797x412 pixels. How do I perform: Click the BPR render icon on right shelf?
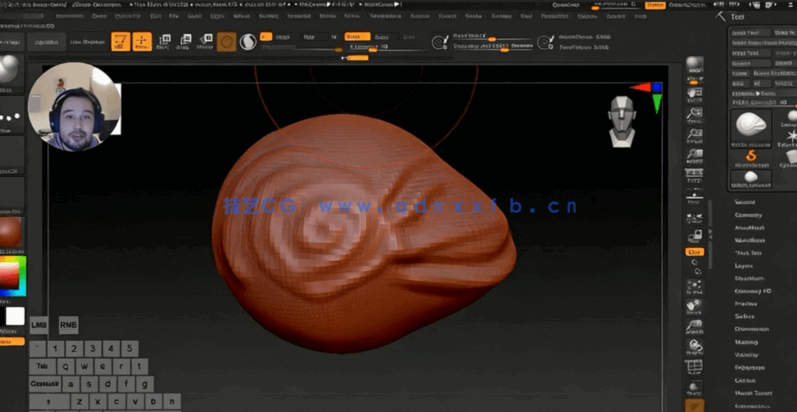(x=694, y=65)
